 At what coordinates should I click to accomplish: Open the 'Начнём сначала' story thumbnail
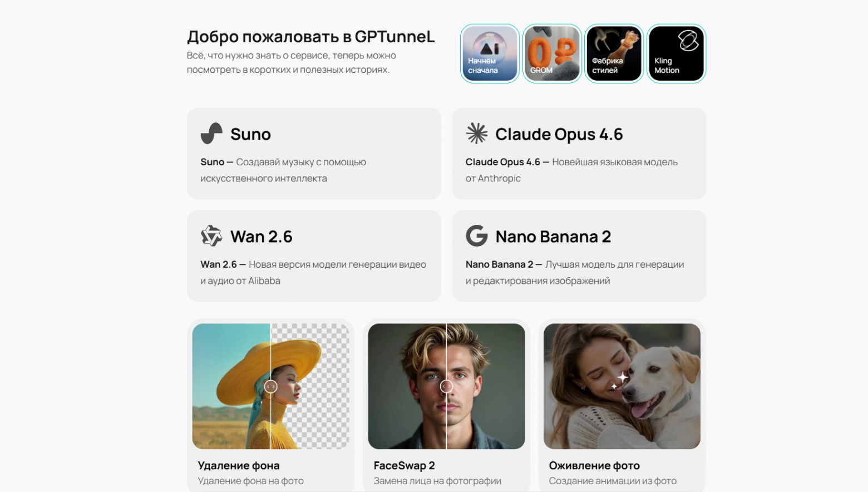(490, 53)
